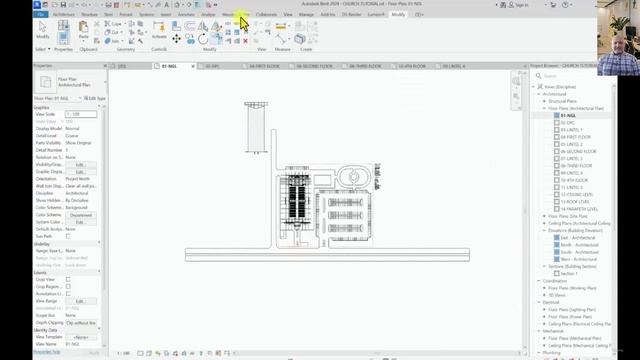Image resolution: width=640 pixels, height=360 pixels.
Task: Select the Measure tool
Action: coord(281,39)
